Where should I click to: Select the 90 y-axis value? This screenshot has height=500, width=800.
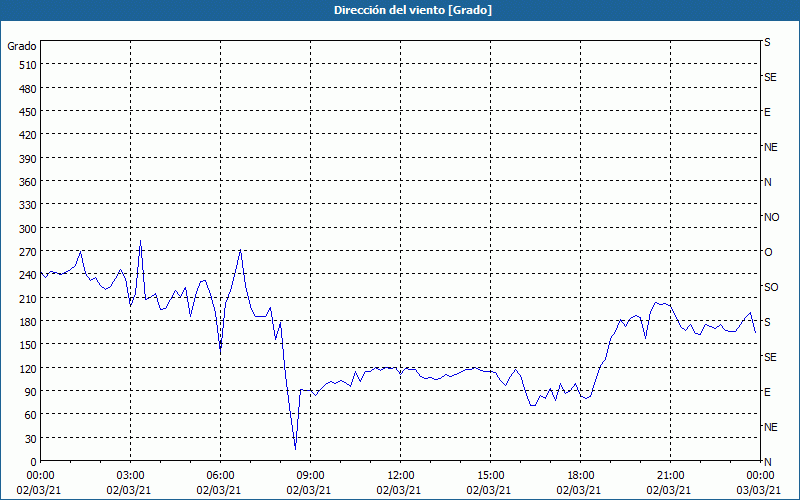pyautogui.click(x=31, y=392)
